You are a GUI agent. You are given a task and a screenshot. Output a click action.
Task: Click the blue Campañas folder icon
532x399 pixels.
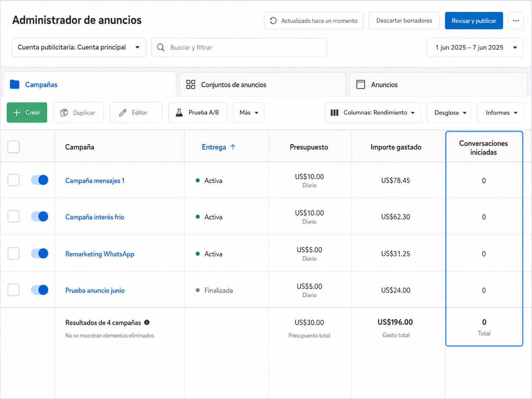[15, 85]
